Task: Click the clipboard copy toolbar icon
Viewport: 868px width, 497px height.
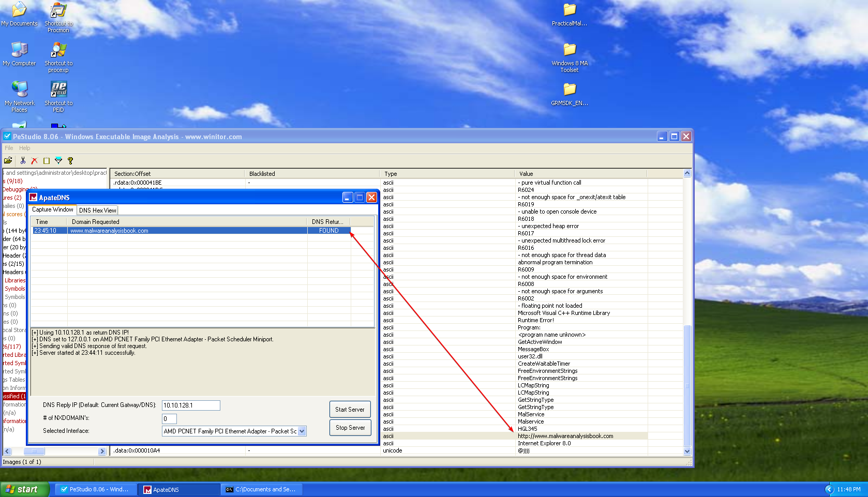Action: 47,161
